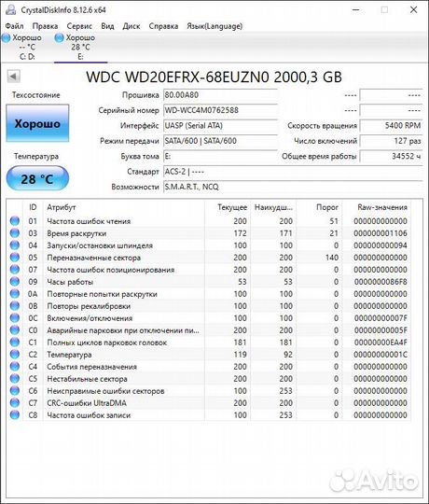
Task: Click the Raw-значения column header
Action: point(382,207)
